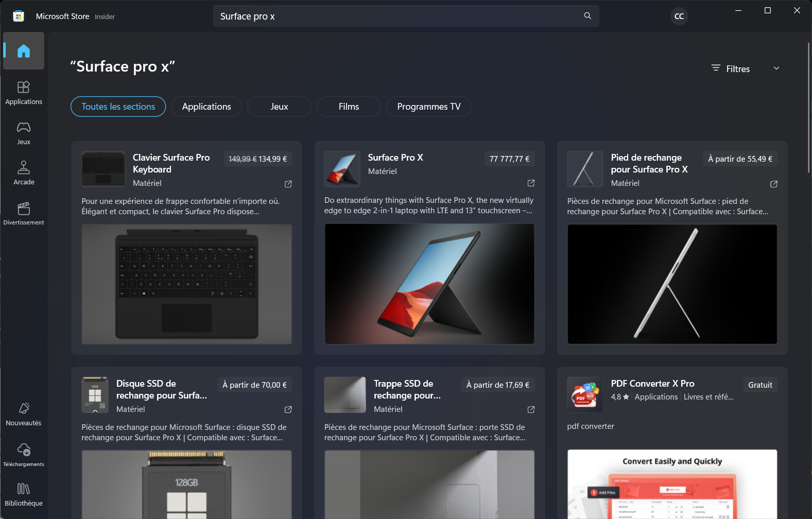Go to the Home section in sidebar
The image size is (812, 519).
coord(24,51)
